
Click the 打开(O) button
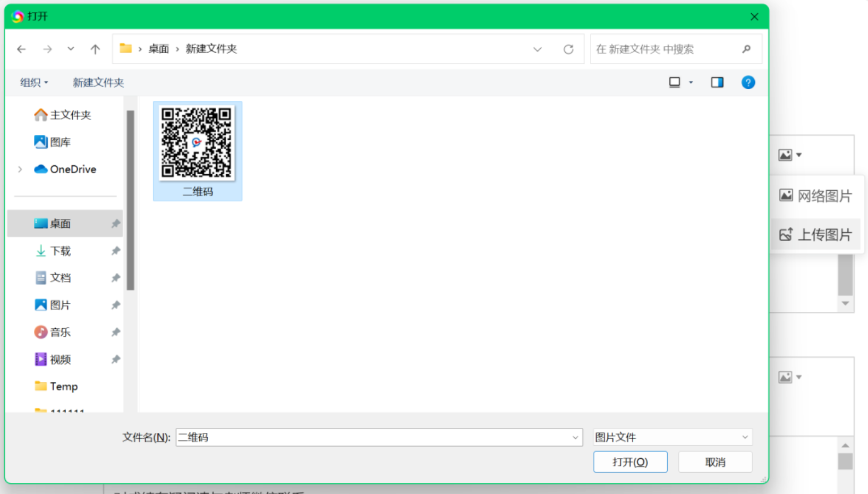[630, 462]
